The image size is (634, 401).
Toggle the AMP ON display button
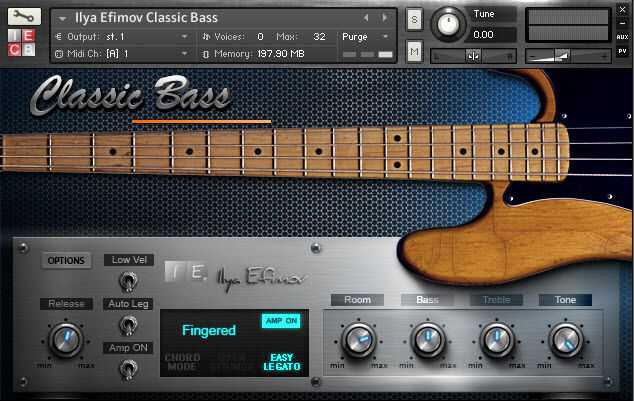(x=281, y=321)
